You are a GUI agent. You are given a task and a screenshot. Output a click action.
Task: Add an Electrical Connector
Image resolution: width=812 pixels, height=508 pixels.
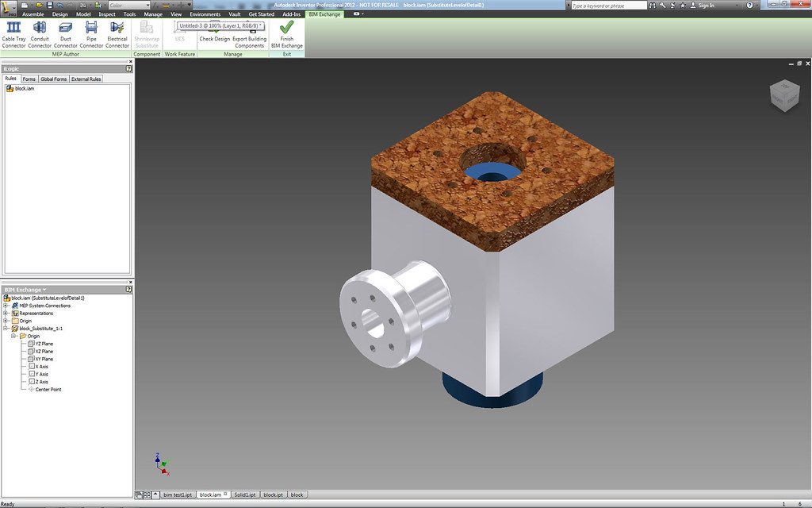[117, 35]
